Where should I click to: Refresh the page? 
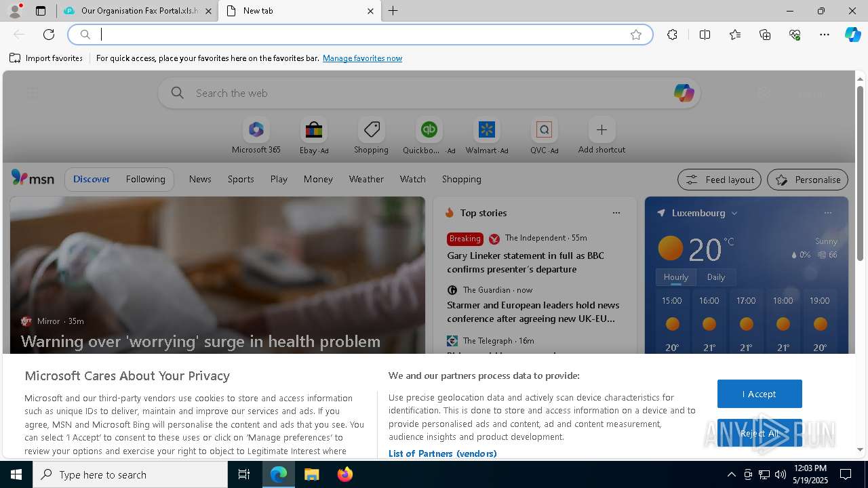pos(49,35)
